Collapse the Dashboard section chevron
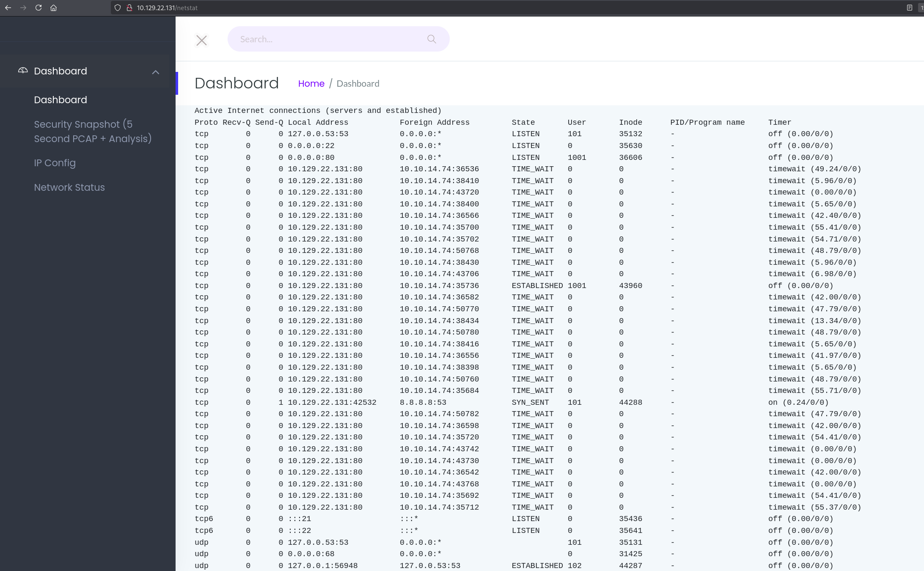The height and width of the screenshot is (571, 924). [155, 72]
